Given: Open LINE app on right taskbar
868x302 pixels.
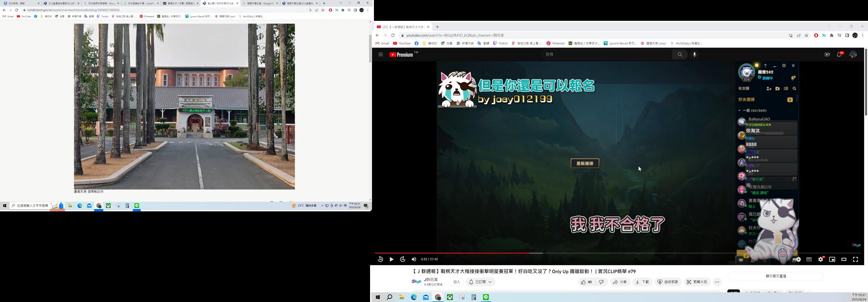Looking at the screenshot, I should coord(486,297).
